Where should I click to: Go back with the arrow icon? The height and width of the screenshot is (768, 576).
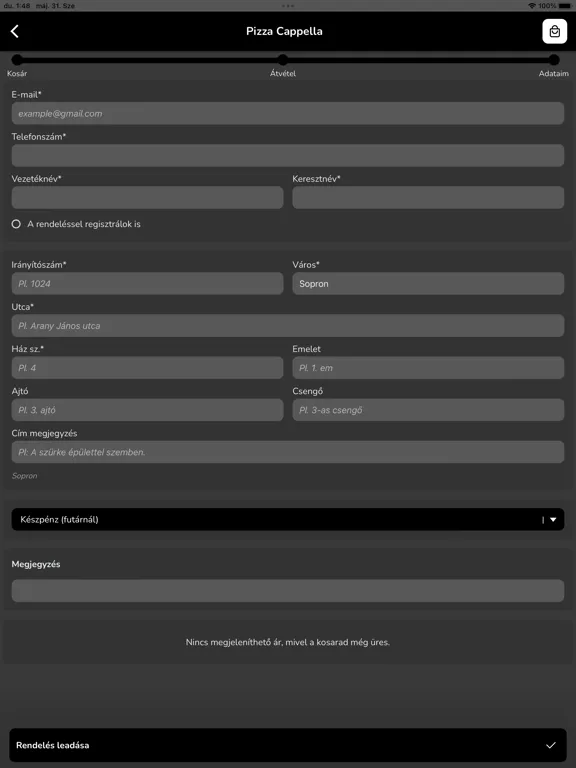click(x=15, y=31)
